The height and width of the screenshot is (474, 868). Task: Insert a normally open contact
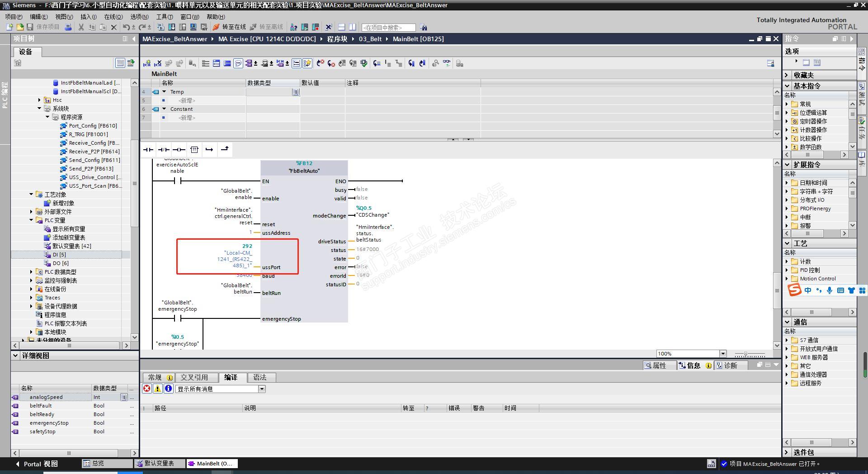148,150
